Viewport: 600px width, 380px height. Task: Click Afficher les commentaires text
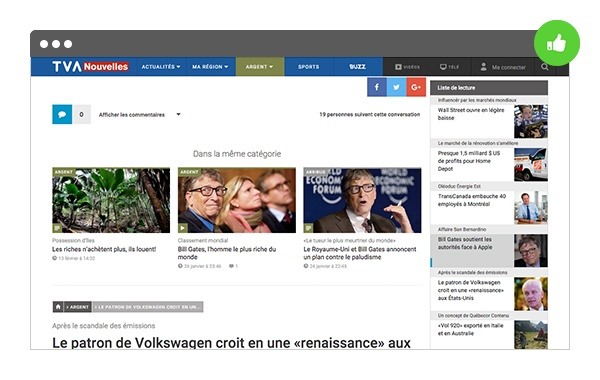point(132,114)
